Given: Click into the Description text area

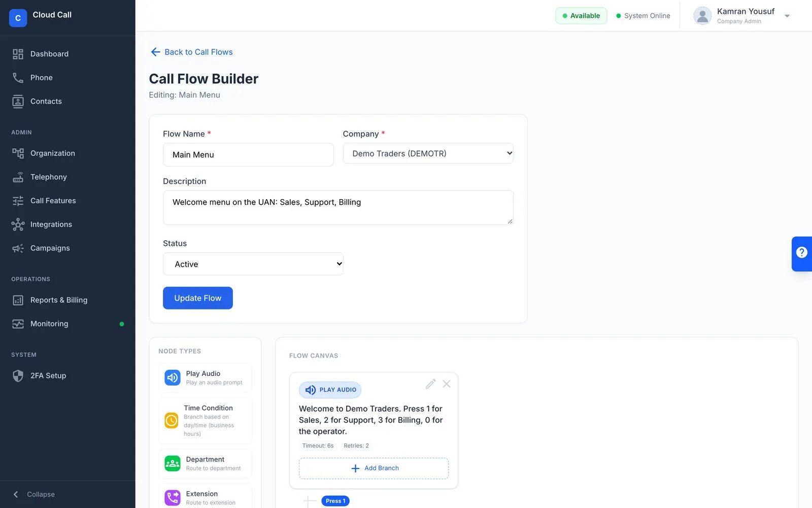Looking at the screenshot, I should [338, 208].
